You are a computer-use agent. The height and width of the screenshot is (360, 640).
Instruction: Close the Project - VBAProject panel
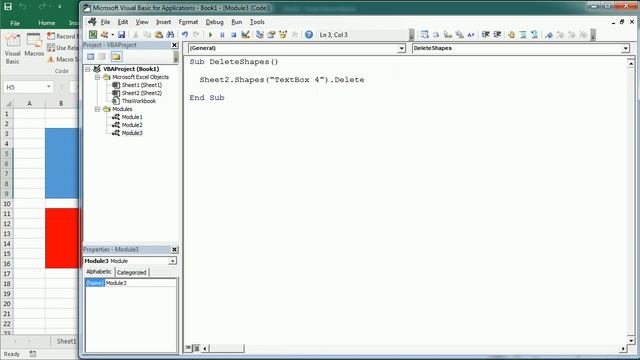point(174,45)
